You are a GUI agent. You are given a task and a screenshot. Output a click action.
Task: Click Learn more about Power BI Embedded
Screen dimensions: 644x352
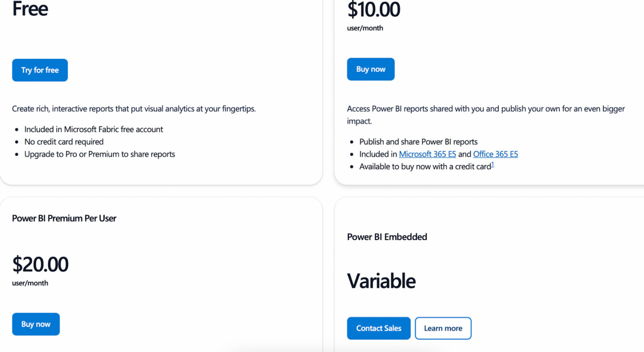click(x=443, y=328)
